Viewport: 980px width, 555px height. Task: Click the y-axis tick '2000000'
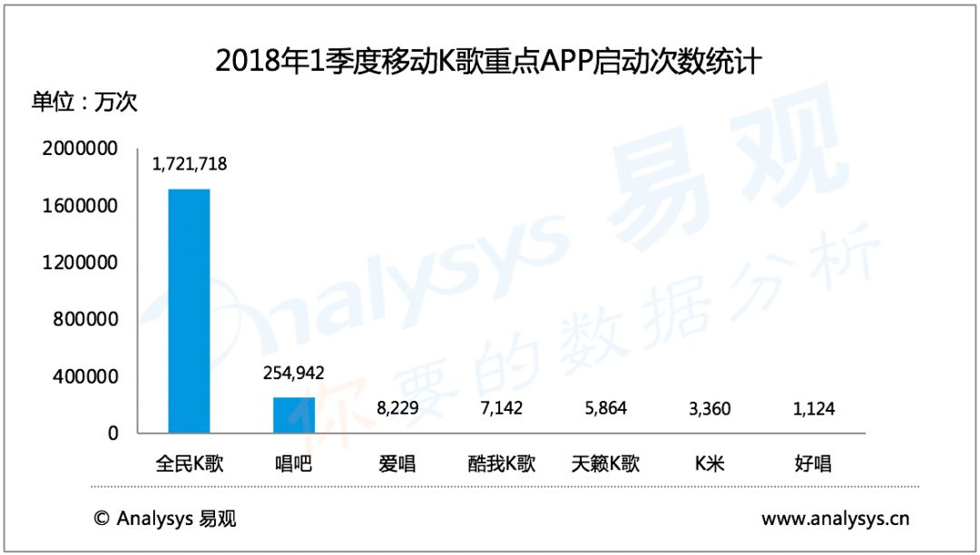(x=80, y=149)
